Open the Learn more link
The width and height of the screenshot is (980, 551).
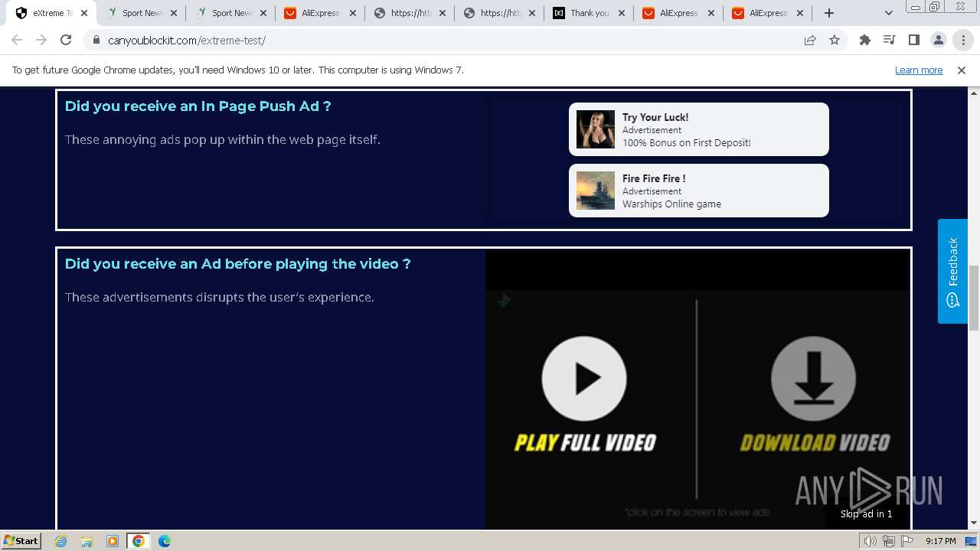pyautogui.click(x=919, y=70)
